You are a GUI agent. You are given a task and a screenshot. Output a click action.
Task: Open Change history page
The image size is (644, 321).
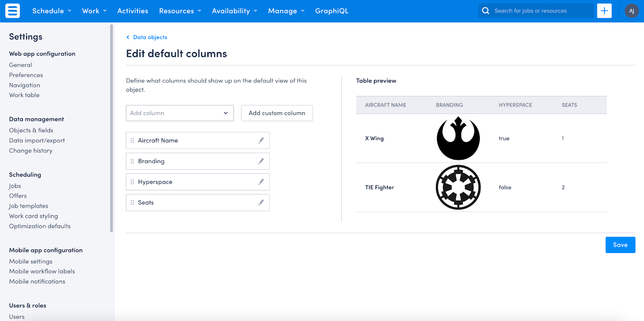[31, 150]
